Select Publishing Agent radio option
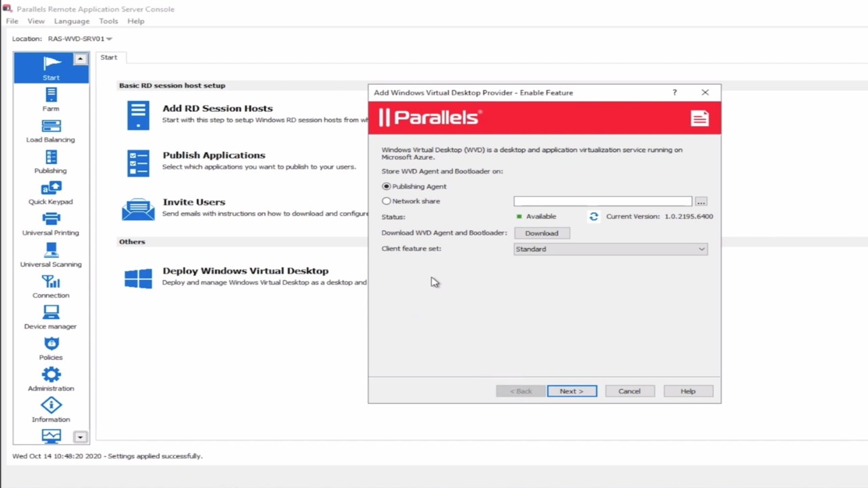This screenshot has width=868, height=488. (387, 186)
